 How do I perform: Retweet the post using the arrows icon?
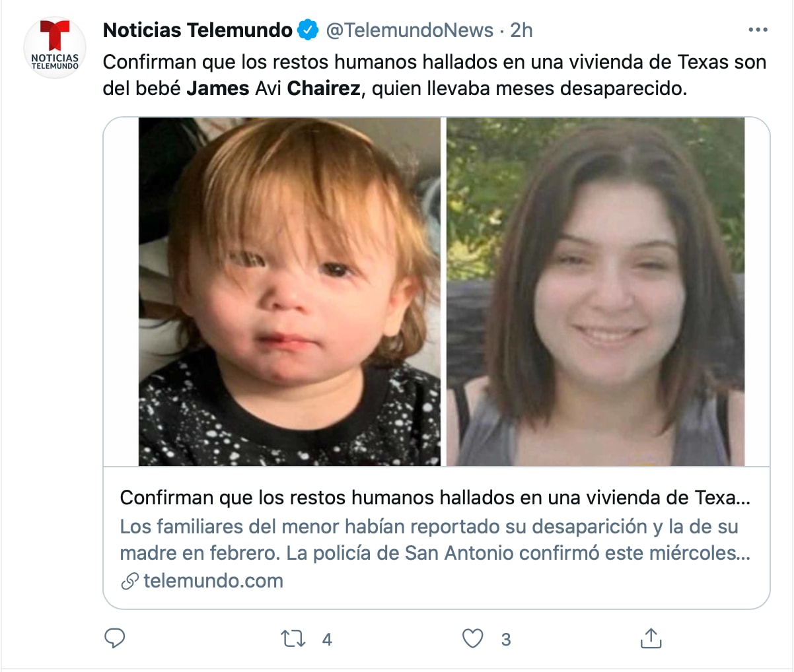point(293,638)
